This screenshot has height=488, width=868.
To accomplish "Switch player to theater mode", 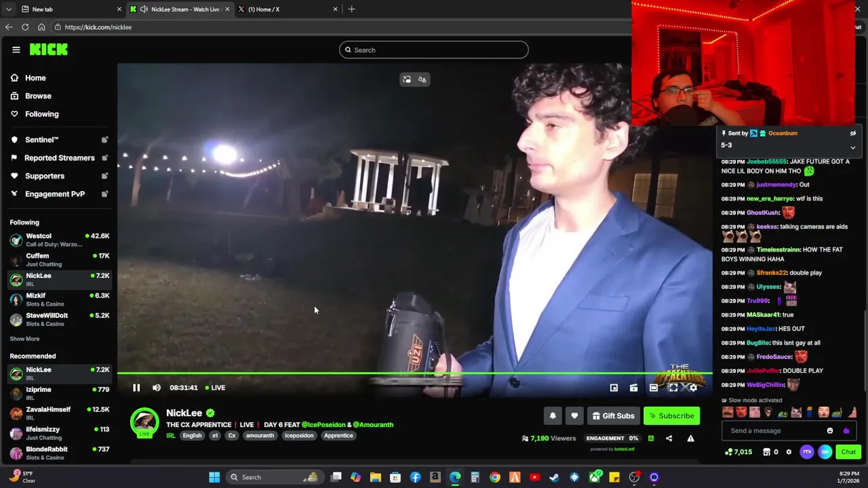I will 653,388.
